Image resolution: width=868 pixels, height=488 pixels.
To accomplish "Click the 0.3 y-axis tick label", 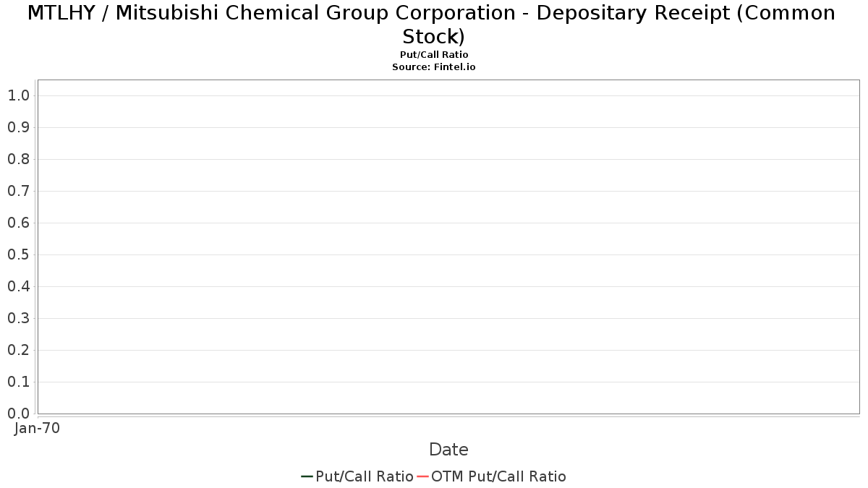I will 18,318.
